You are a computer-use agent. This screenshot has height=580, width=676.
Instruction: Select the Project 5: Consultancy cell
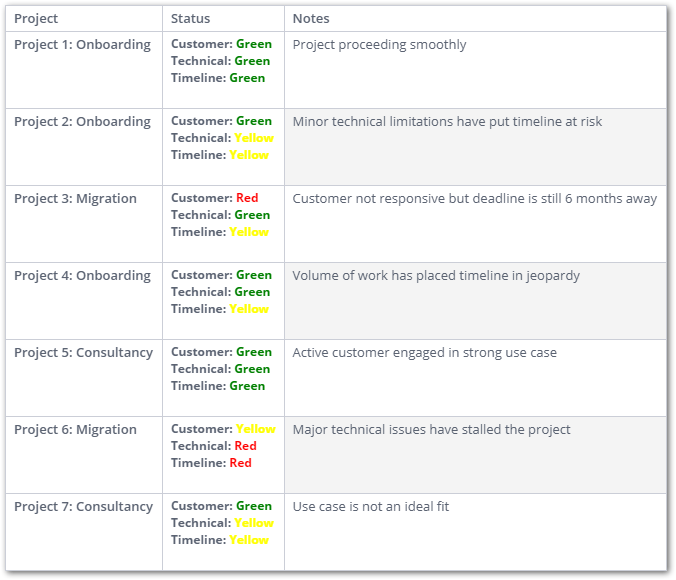(x=83, y=352)
